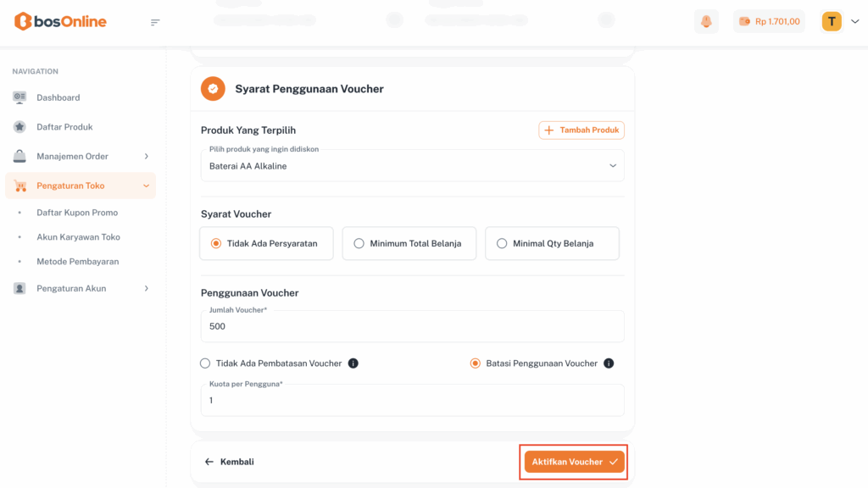This screenshot has height=488, width=868.
Task: Click the Dashboard icon in sidebar
Action: click(x=19, y=97)
